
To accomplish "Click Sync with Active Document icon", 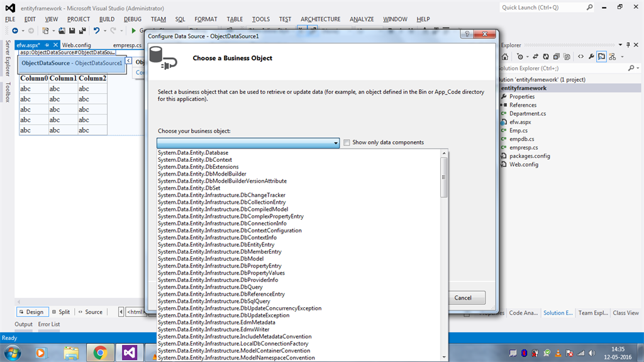I will tap(535, 57).
